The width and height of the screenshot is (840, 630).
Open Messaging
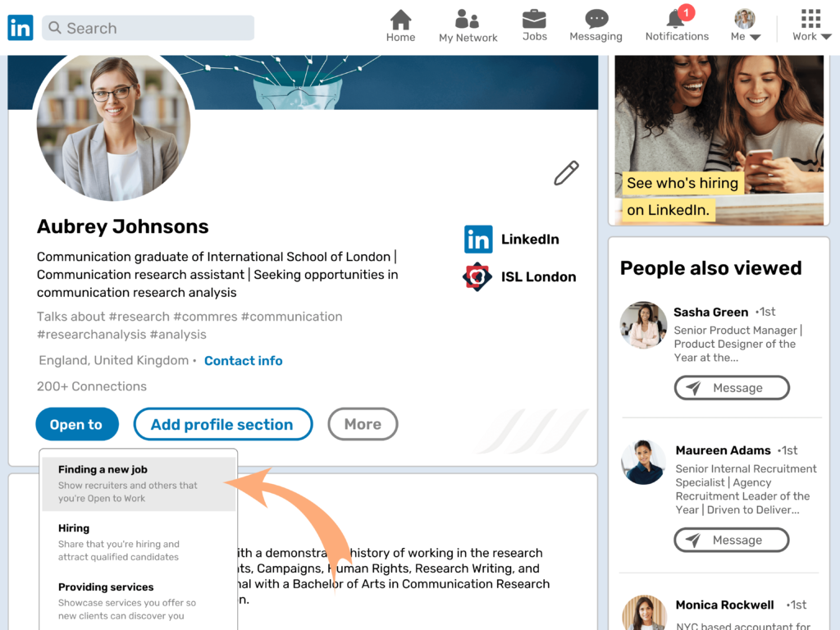pyautogui.click(x=596, y=24)
